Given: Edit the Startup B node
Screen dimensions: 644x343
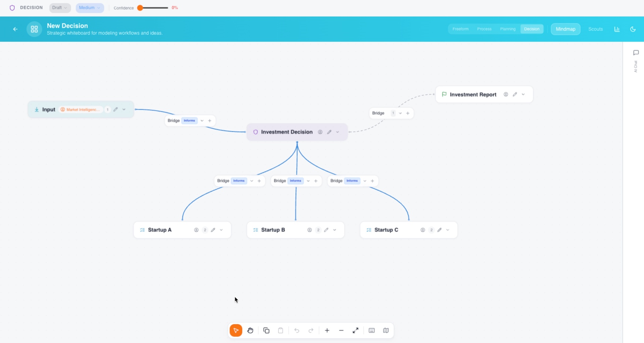Looking at the screenshot, I should click(x=326, y=230).
